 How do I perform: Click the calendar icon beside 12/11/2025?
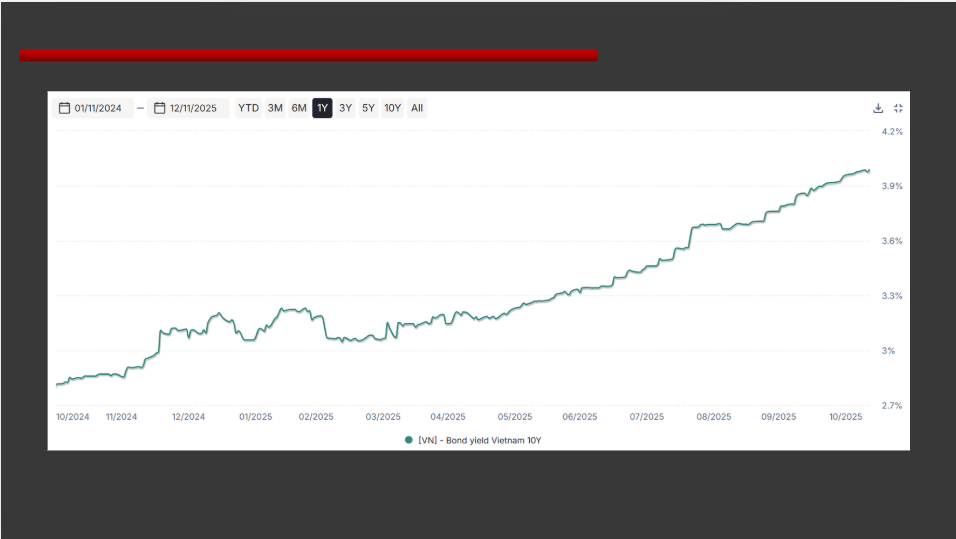tap(159, 108)
